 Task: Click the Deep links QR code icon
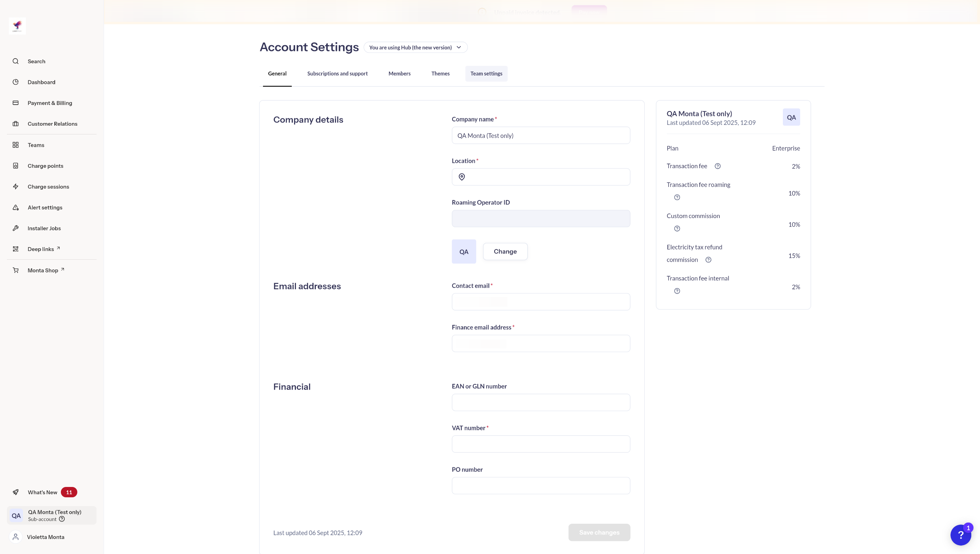coord(15,249)
